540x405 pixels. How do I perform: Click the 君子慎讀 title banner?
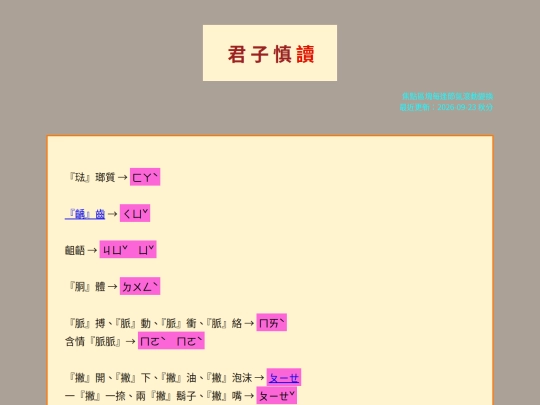pyautogui.click(x=270, y=53)
